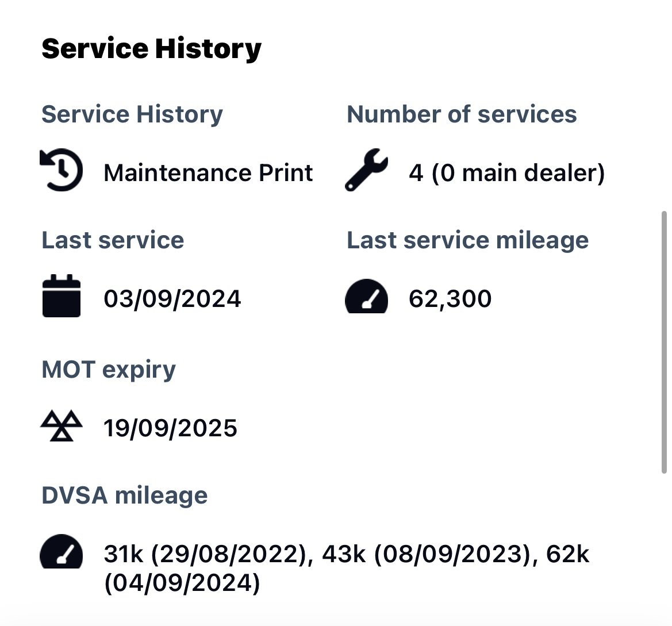672x626 pixels.
Task: Click the Last service mileage label
Action: click(467, 240)
